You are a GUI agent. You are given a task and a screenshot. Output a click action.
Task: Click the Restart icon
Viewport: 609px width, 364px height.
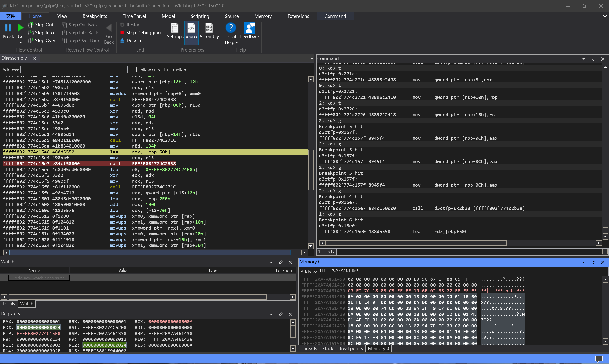coord(122,25)
